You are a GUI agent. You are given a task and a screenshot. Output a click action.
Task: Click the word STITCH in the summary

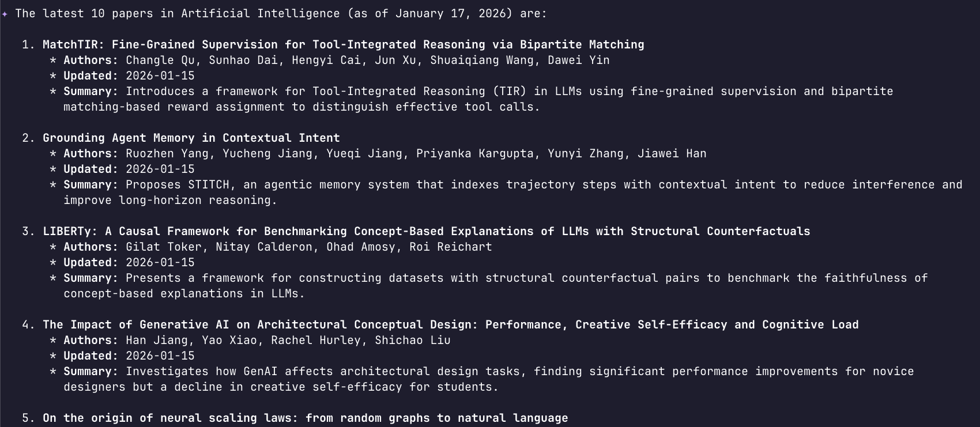pos(208,184)
